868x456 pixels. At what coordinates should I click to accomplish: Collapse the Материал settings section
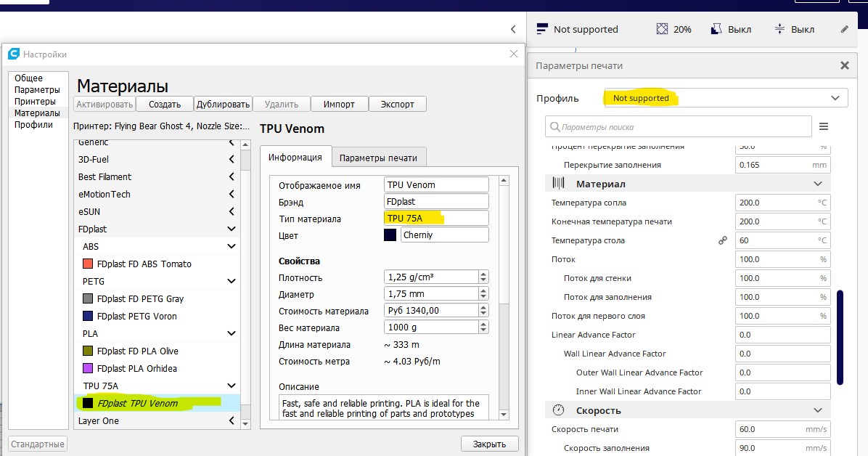point(818,184)
